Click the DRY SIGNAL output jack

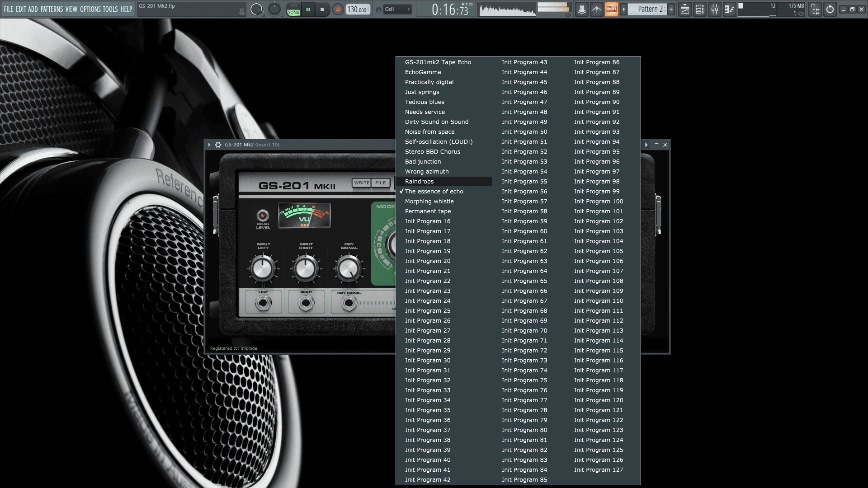pos(349,303)
